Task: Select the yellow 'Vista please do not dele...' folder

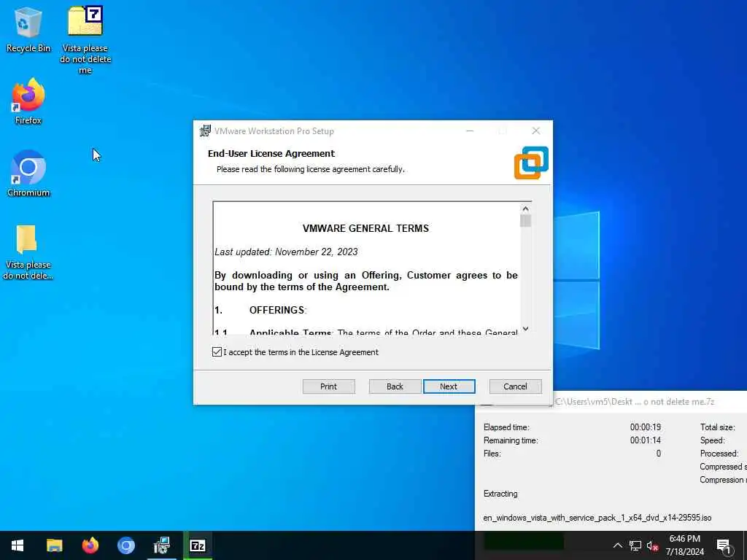Action: coord(28,252)
